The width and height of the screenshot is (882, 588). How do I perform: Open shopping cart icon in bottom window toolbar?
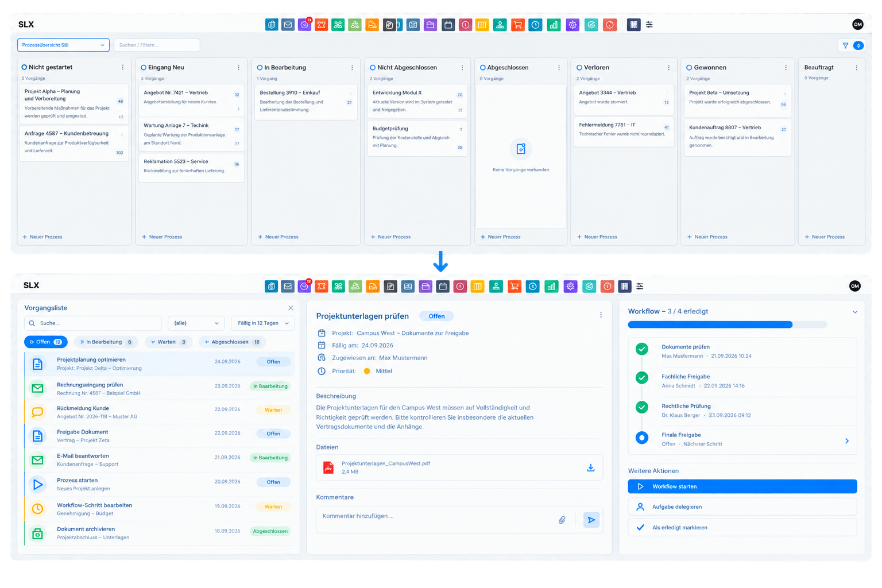[514, 286]
